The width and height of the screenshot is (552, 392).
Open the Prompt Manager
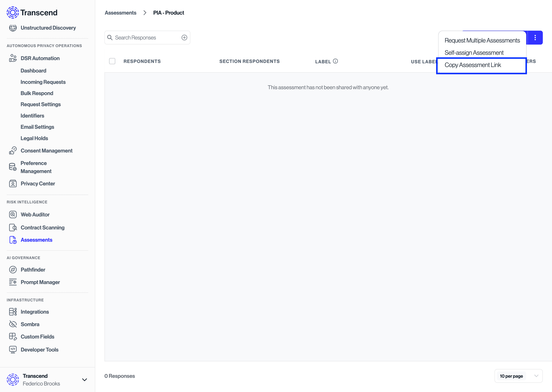(x=40, y=282)
